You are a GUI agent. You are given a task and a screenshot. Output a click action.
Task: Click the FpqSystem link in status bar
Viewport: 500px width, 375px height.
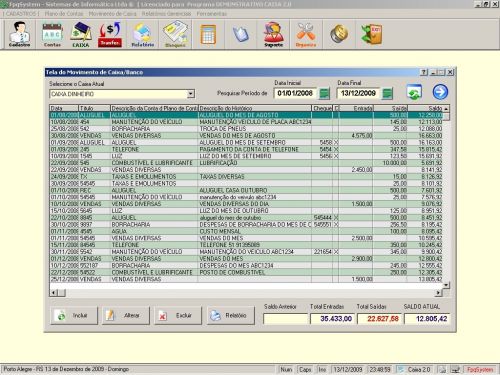480,369
